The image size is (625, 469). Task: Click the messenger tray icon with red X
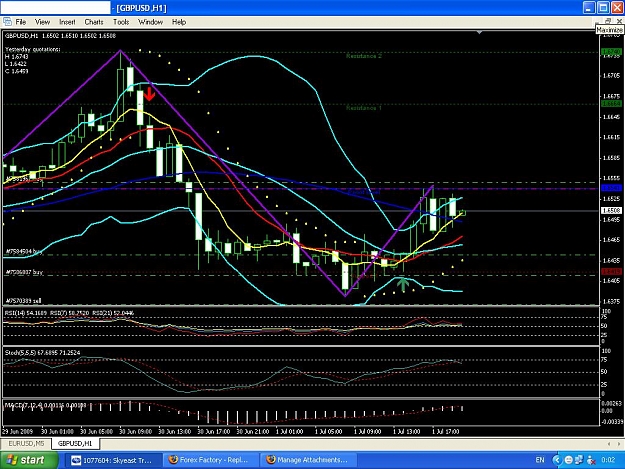pyautogui.click(x=591, y=460)
